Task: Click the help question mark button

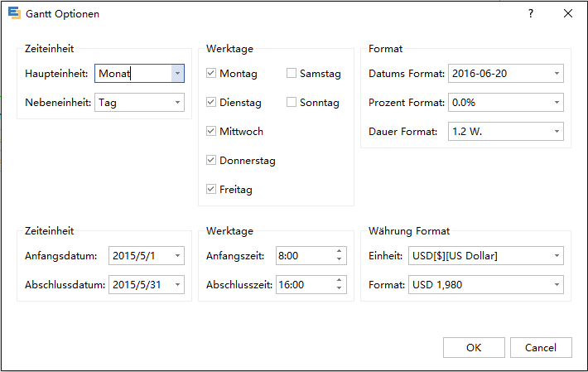Action: (x=531, y=14)
